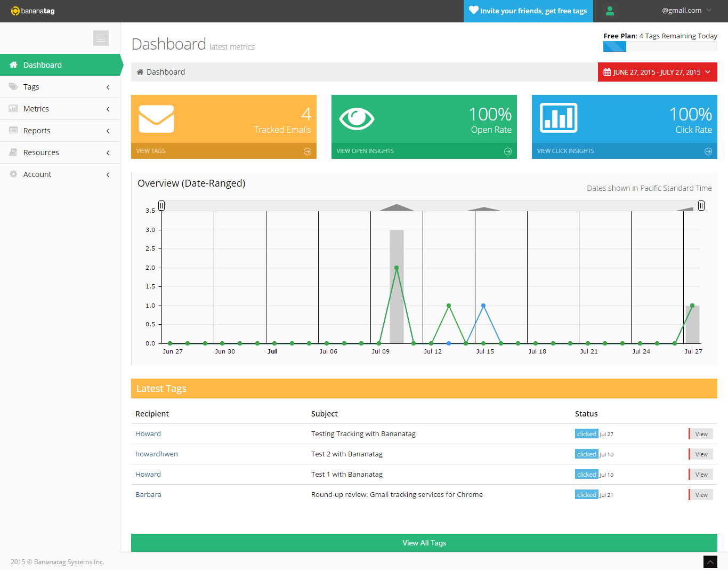This screenshot has width=728, height=570.
Task: Click arrow icon beside View Click Insights
Action: click(x=708, y=151)
